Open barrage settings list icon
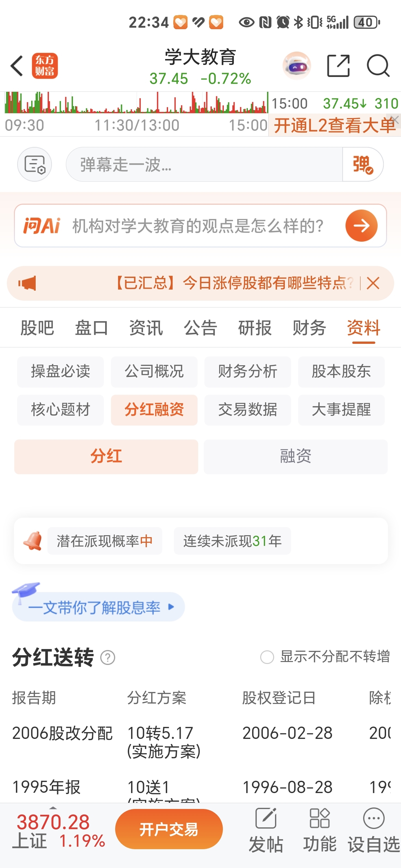 point(34,164)
